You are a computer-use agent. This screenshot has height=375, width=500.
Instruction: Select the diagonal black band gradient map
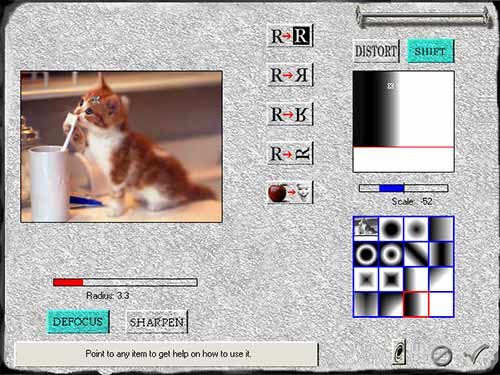[416, 254]
